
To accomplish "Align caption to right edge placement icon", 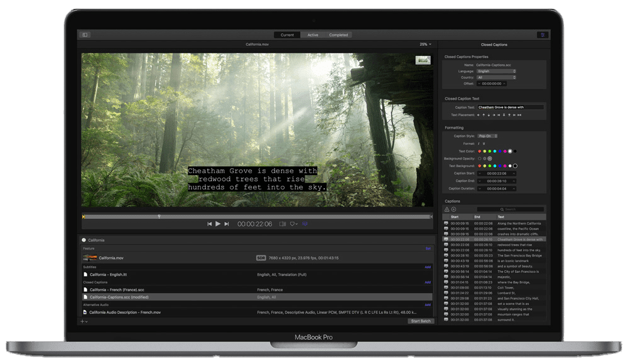I will click(x=514, y=115).
